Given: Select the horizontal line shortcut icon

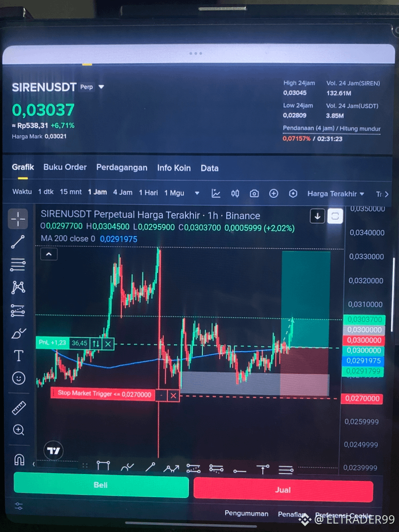Looking at the screenshot, I should point(239,471).
